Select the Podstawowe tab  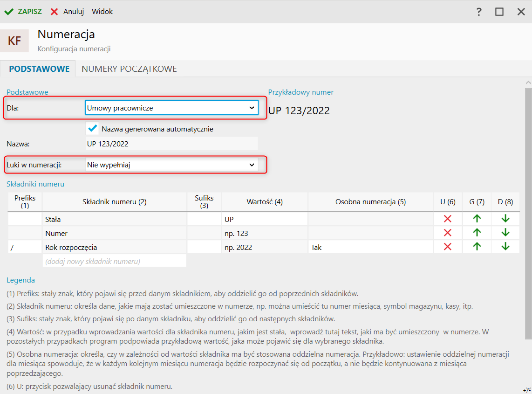tap(39, 69)
